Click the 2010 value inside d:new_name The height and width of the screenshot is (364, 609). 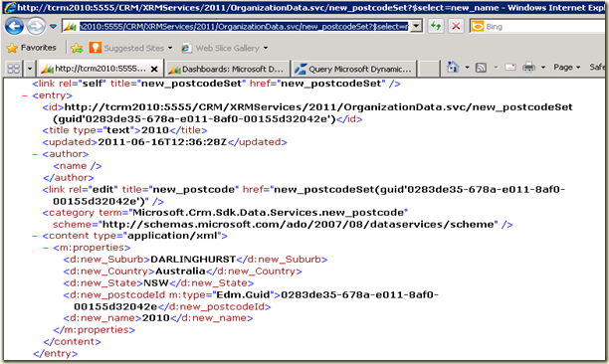(x=156, y=318)
